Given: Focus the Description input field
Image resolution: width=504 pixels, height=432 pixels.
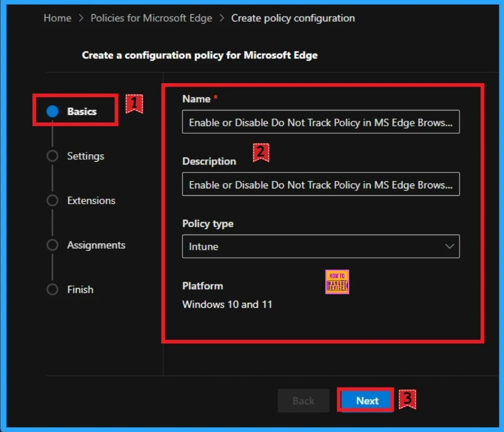Looking at the screenshot, I should pos(321,184).
